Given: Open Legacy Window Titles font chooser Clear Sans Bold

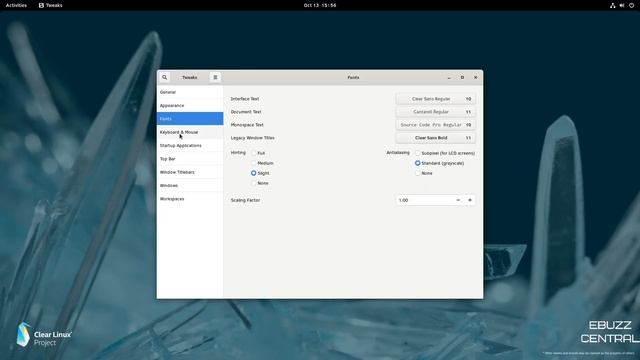Looking at the screenshot, I should (x=436, y=138).
